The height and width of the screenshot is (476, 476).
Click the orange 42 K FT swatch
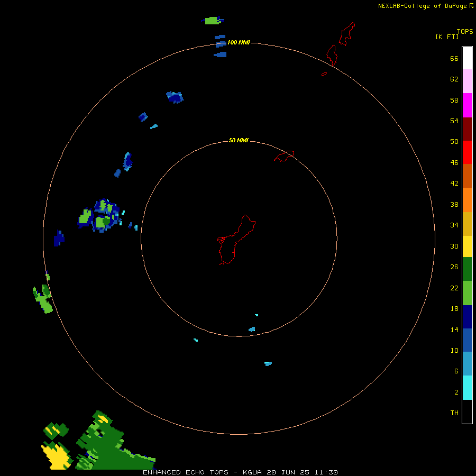click(x=467, y=200)
